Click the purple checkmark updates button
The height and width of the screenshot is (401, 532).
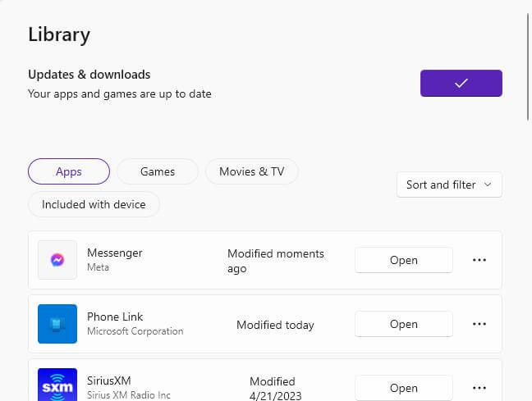point(461,83)
